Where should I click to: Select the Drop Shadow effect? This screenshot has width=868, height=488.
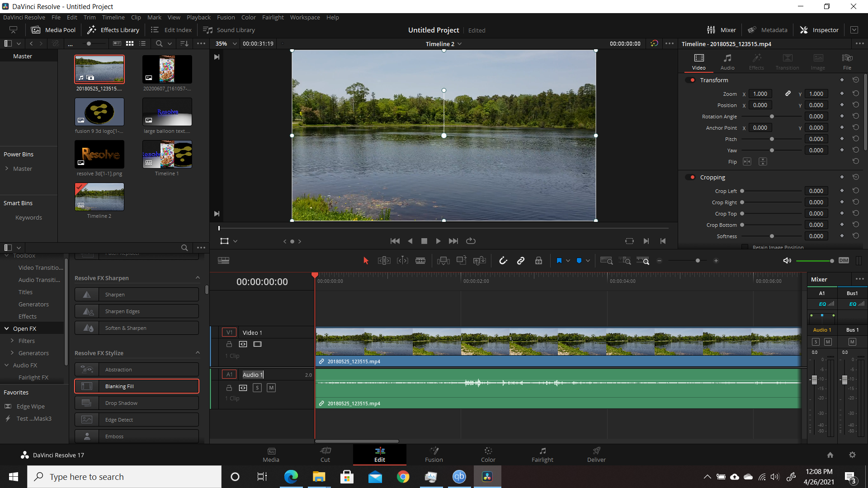coord(137,403)
